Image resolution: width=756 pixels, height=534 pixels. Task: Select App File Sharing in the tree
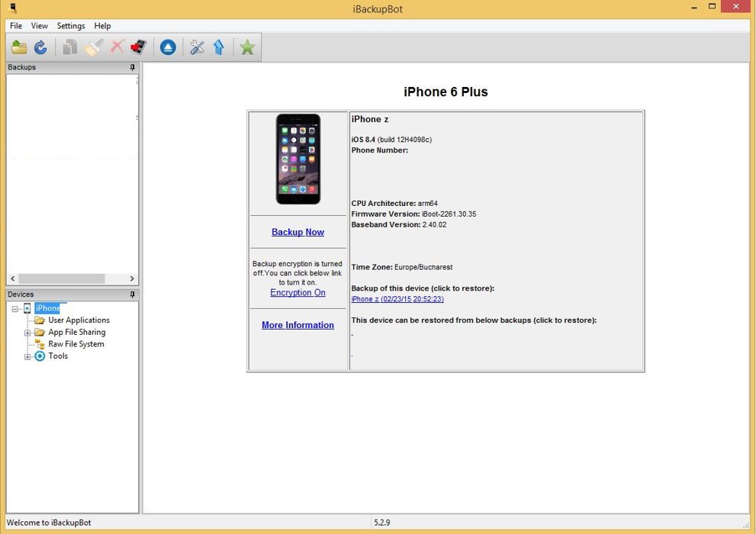[76, 332]
